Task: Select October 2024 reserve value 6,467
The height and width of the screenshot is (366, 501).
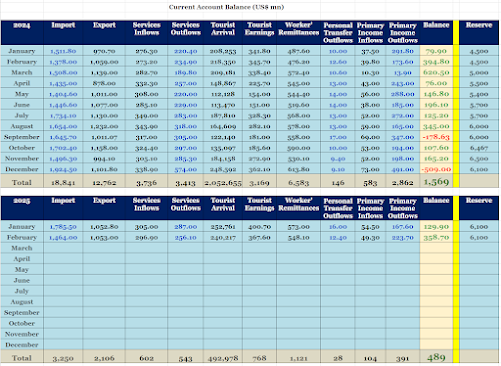Action: pos(479,148)
